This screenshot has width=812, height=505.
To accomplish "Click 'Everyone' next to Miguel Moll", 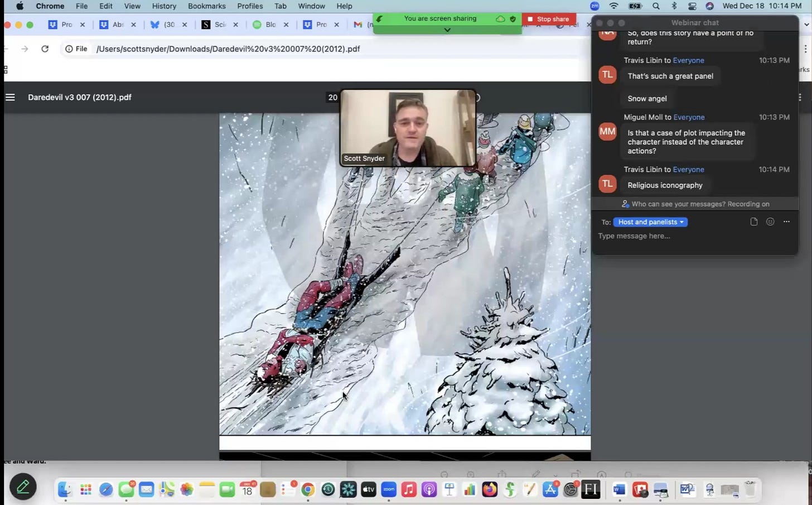I will tap(689, 117).
